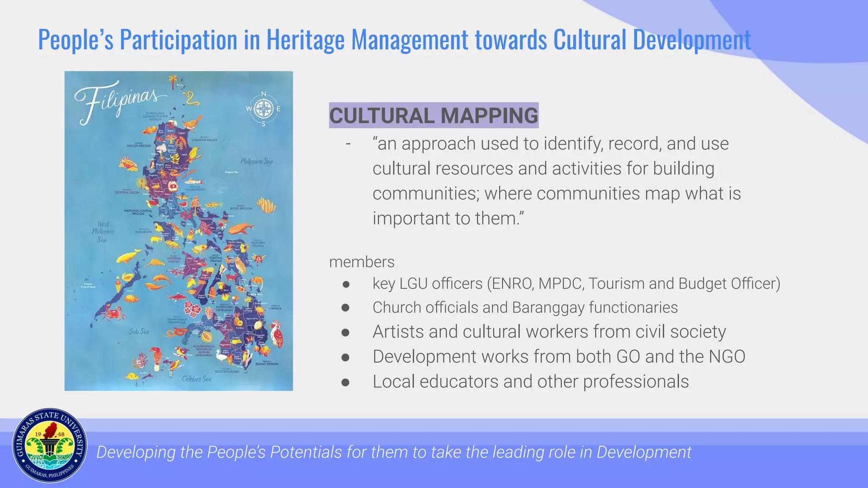Click the Philippine eagle illustration near Davao

tap(277, 333)
